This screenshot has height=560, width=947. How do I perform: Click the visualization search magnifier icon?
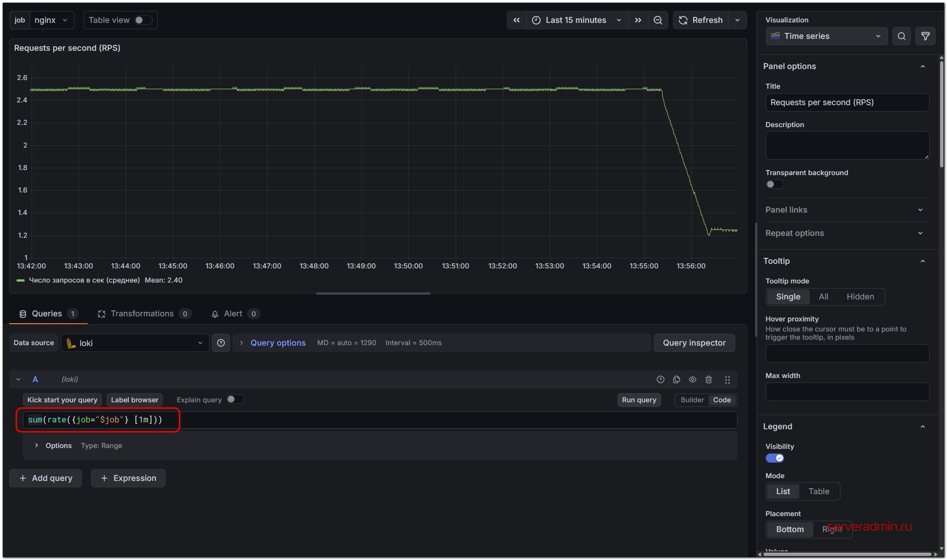(901, 36)
